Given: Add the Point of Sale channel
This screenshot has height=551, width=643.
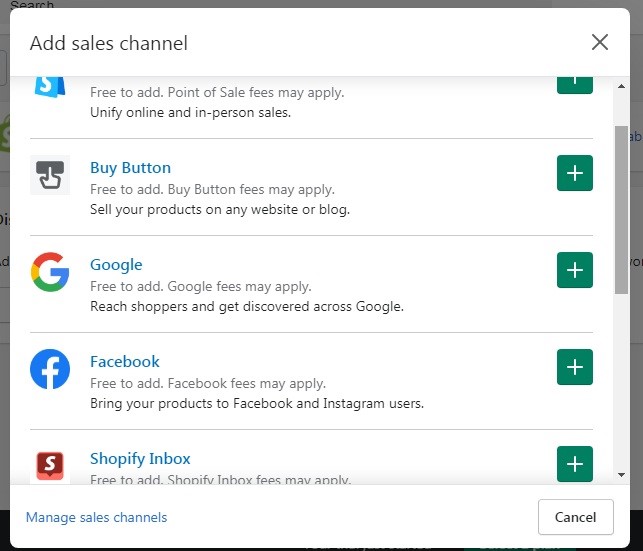Looking at the screenshot, I should point(575,85).
